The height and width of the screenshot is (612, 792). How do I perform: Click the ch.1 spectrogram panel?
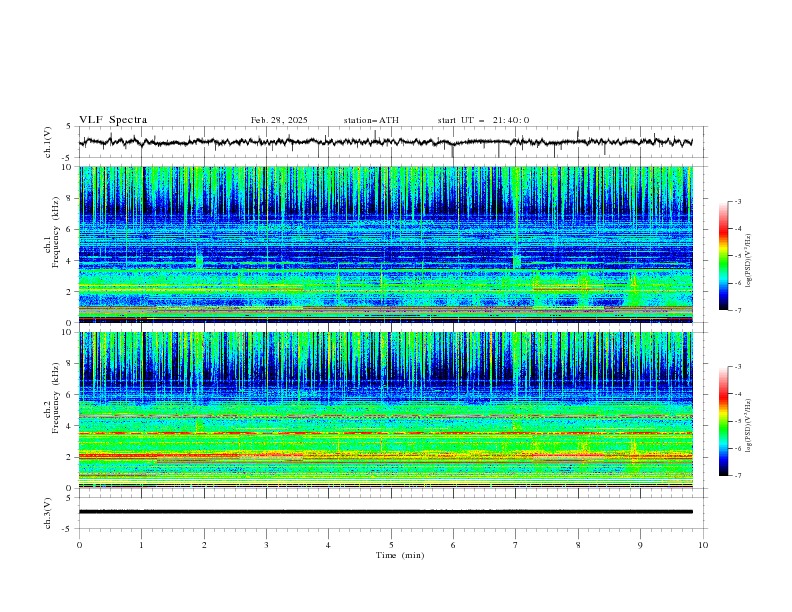point(386,244)
